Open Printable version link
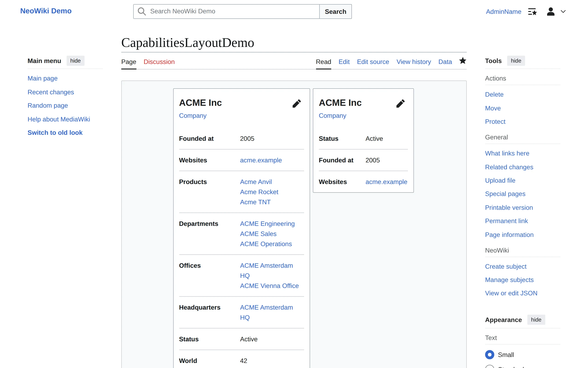The height and width of the screenshot is (368, 588). (x=509, y=208)
